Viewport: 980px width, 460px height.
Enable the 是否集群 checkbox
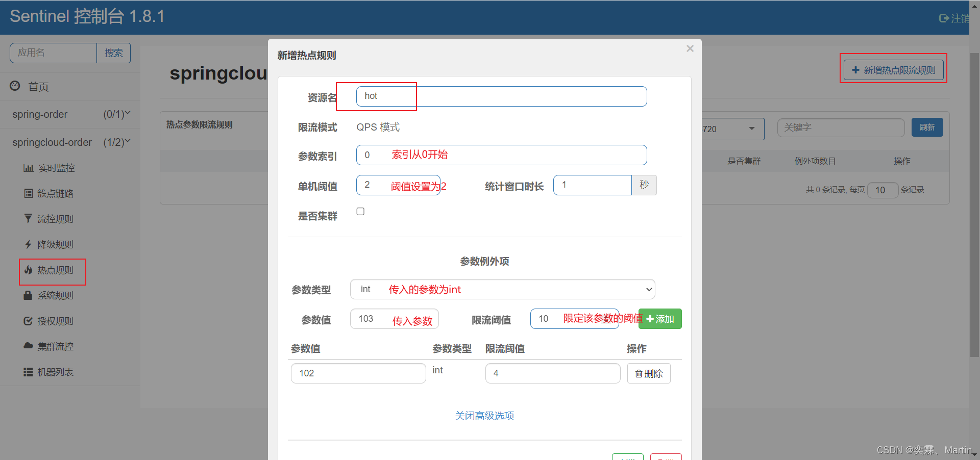[360, 212]
